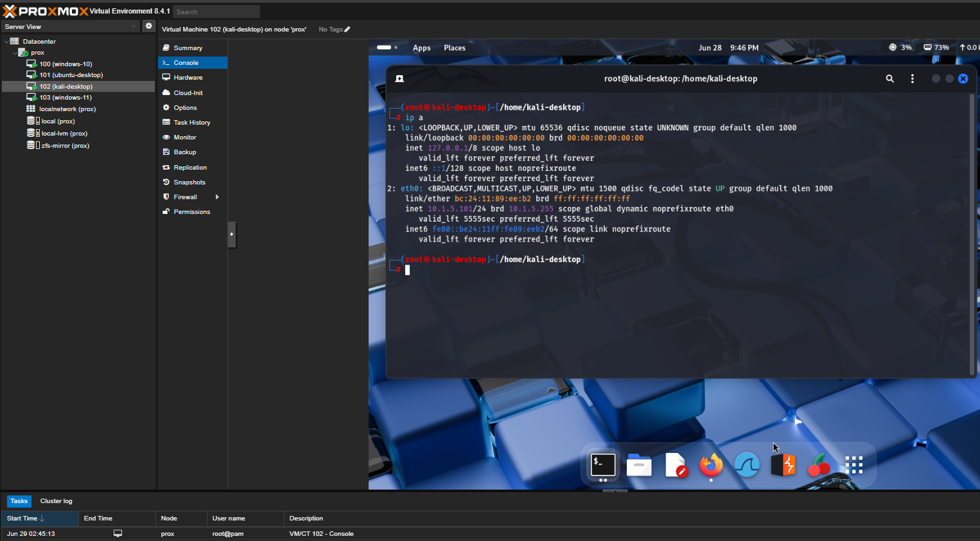Viewport: 980px width, 541px height.
Task: Launch Firefox from the Kali dock
Action: [x=710, y=465]
